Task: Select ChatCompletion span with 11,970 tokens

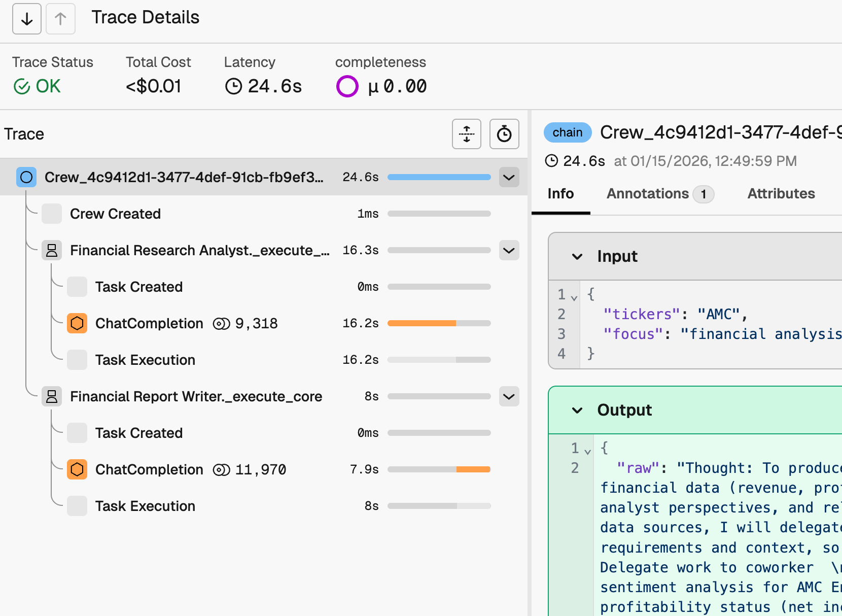Action: tap(264, 469)
